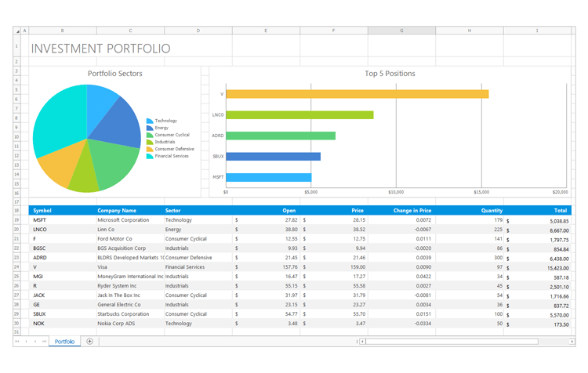Click the Visa bar in Top 5 chart

(357, 94)
